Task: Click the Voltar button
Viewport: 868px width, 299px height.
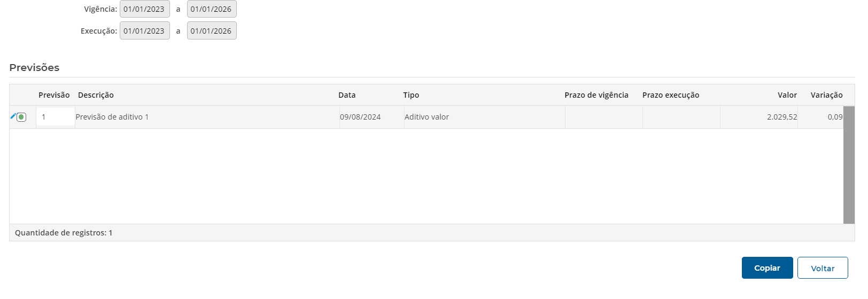Action: [823, 268]
